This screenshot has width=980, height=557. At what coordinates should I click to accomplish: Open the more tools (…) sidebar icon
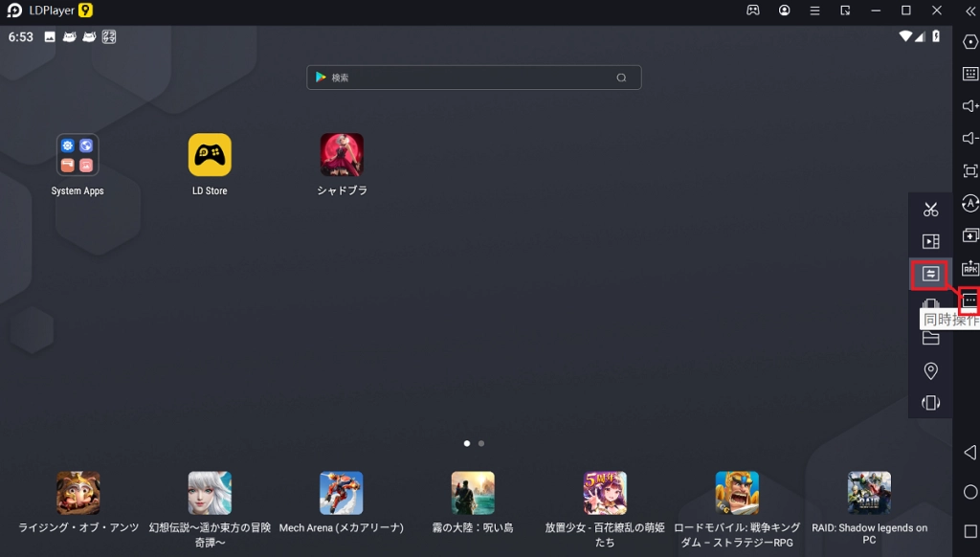(970, 301)
